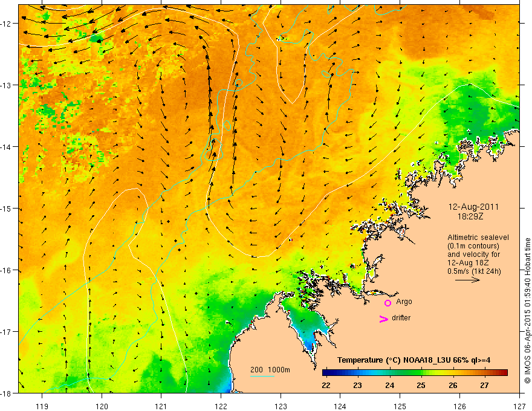Click the longitude axis label '125'
This screenshot has width=532, height=411.
coord(400,406)
